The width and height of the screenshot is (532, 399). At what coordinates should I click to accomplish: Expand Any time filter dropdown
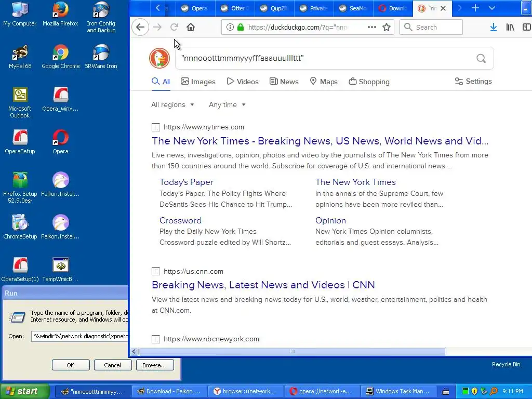tap(227, 105)
